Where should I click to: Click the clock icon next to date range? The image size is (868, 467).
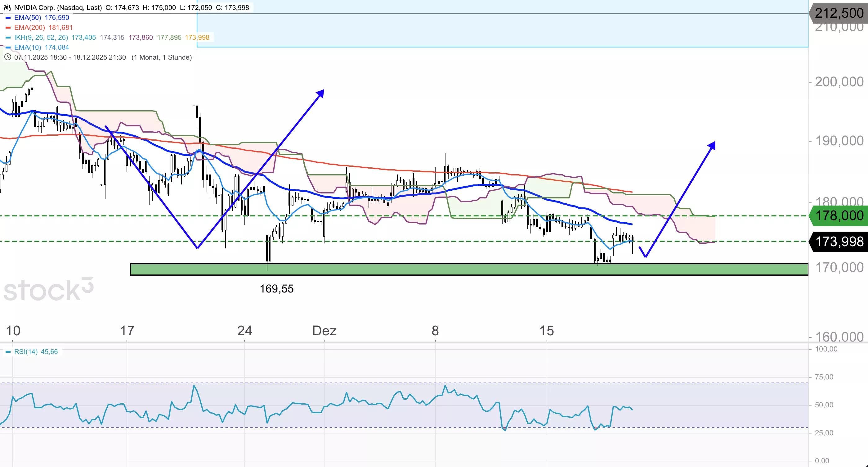7,57
